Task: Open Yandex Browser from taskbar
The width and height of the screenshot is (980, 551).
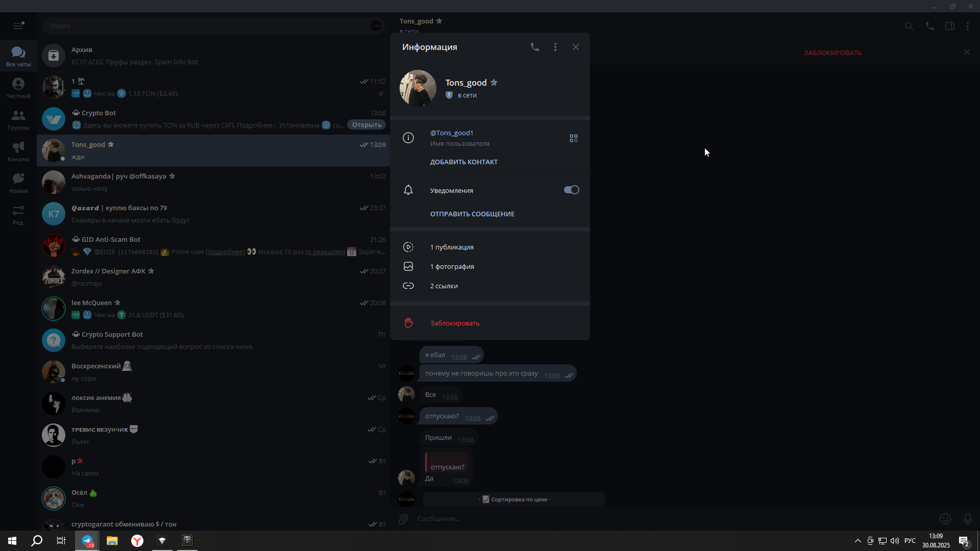Action: 137,541
